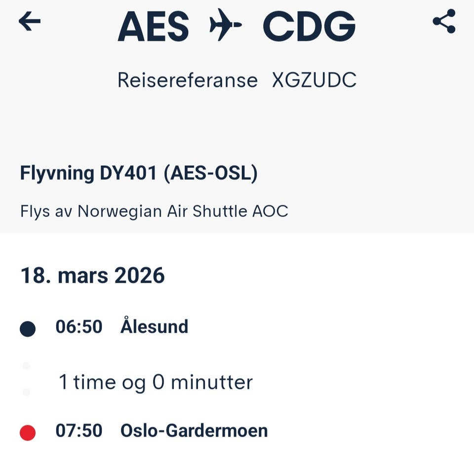The image size is (474, 476).
Task: Tap the 07:50 arrival time
Action: (x=79, y=431)
